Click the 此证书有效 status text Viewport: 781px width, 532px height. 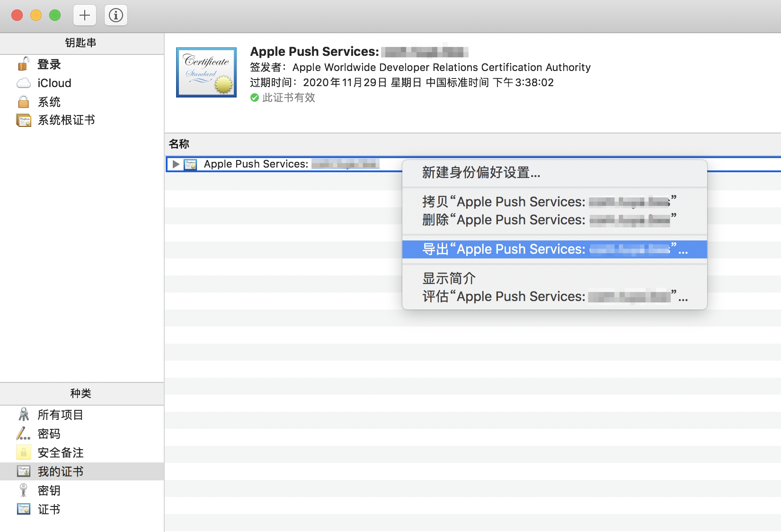click(x=289, y=98)
